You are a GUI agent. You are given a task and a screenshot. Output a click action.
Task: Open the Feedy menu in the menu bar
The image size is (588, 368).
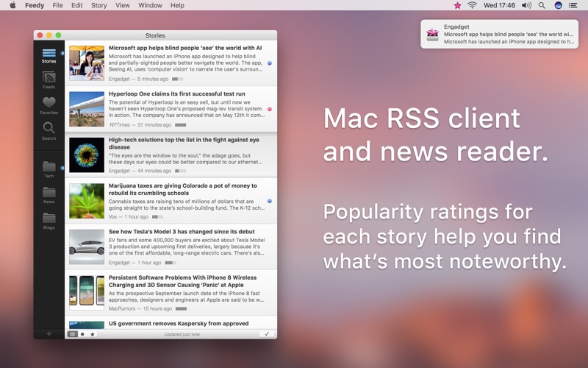[x=35, y=5]
